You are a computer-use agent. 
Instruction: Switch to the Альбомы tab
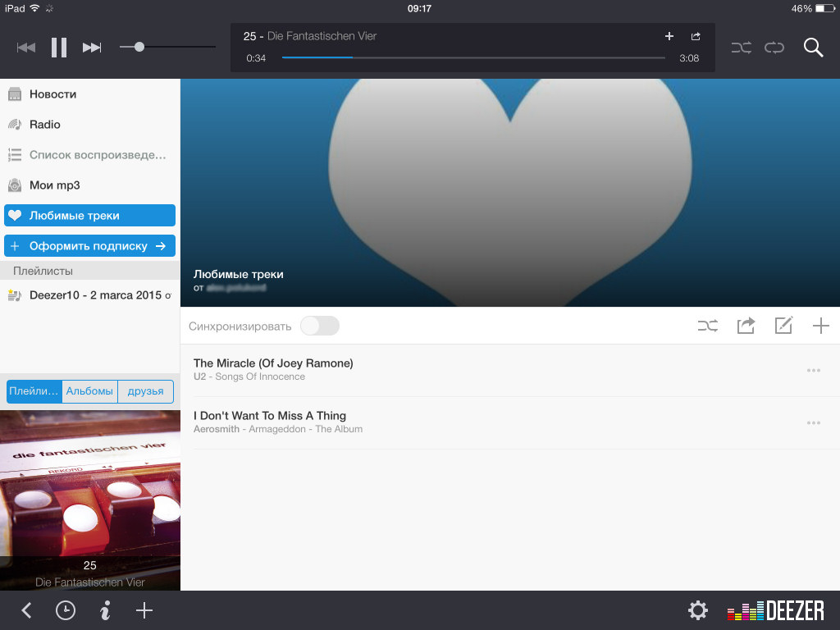tap(89, 391)
